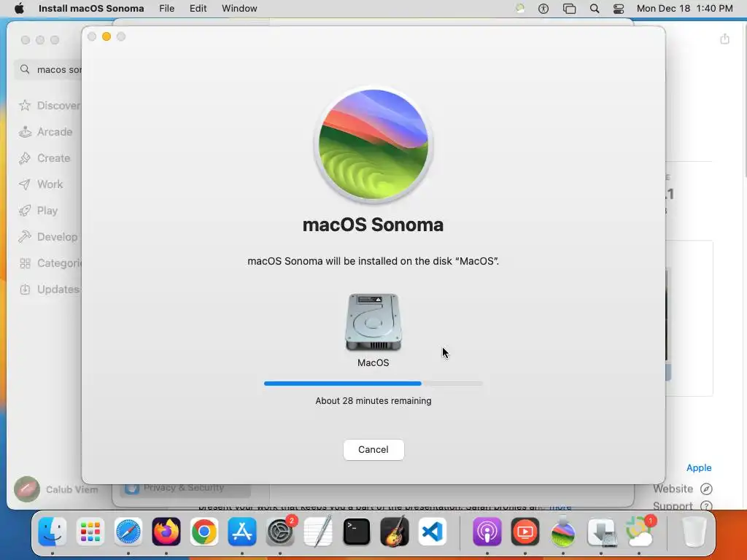Viewport: 747px width, 560px height.
Task: Select Play in App Store sidebar
Action: pos(38,211)
